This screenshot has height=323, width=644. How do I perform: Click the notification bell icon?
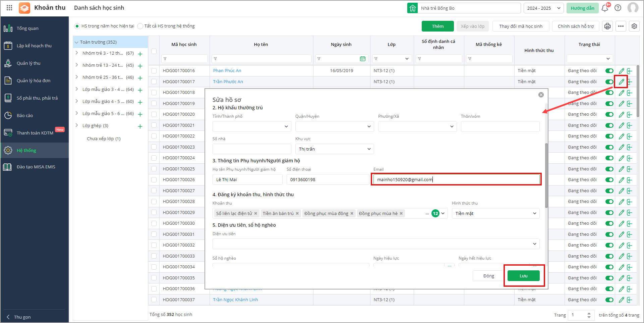(x=605, y=8)
